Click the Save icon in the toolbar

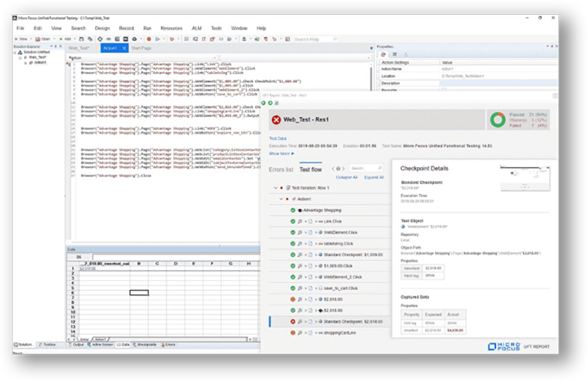pos(82,39)
